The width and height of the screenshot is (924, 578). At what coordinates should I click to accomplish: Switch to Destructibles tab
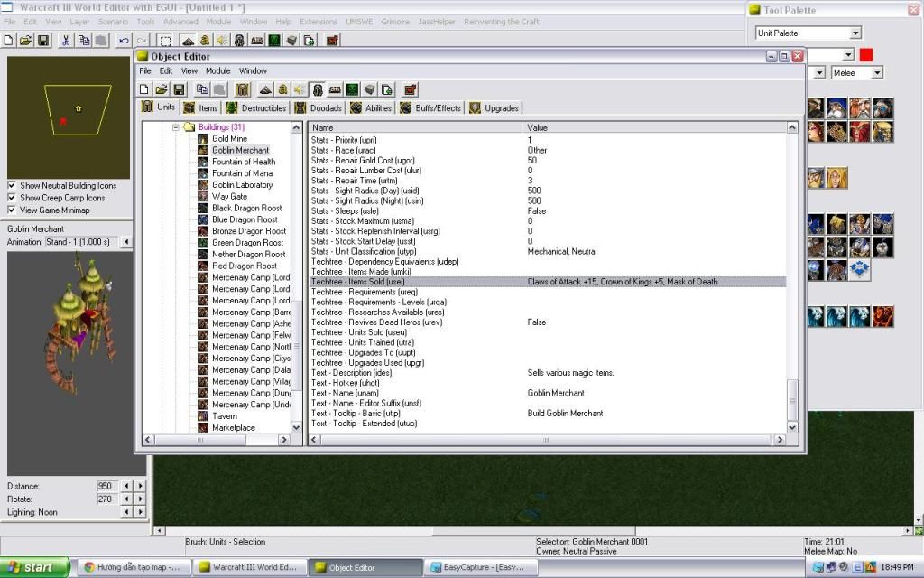(256, 108)
